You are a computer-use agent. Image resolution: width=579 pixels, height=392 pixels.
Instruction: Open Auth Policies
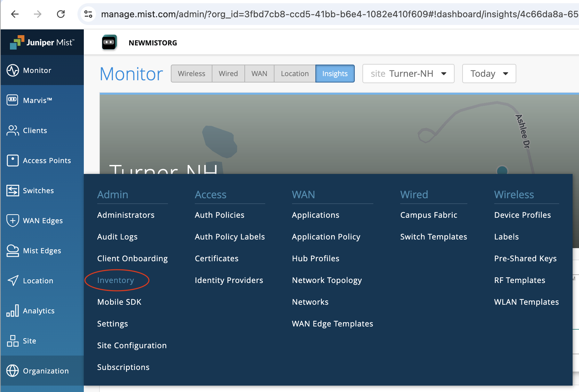pyautogui.click(x=220, y=215)
